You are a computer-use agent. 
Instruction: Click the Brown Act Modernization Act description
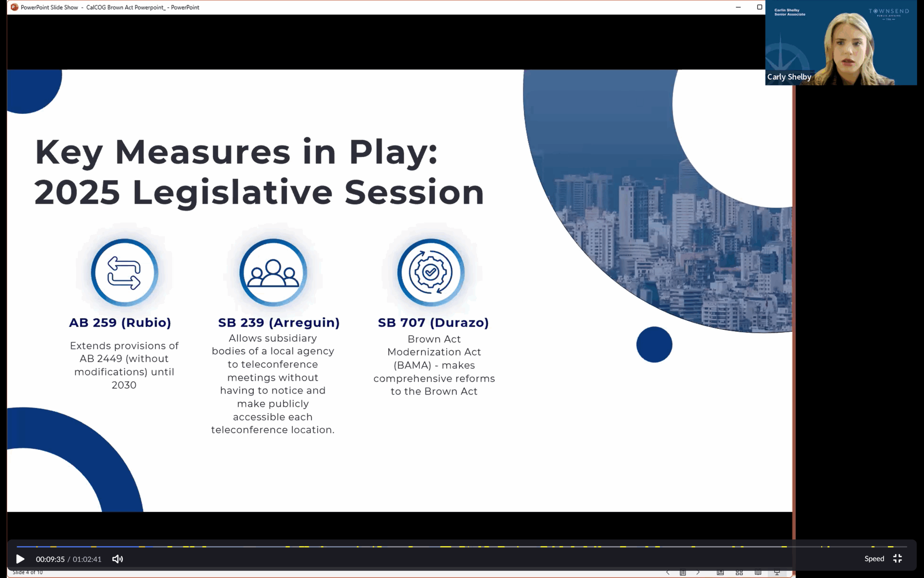[x=434, y=365]
